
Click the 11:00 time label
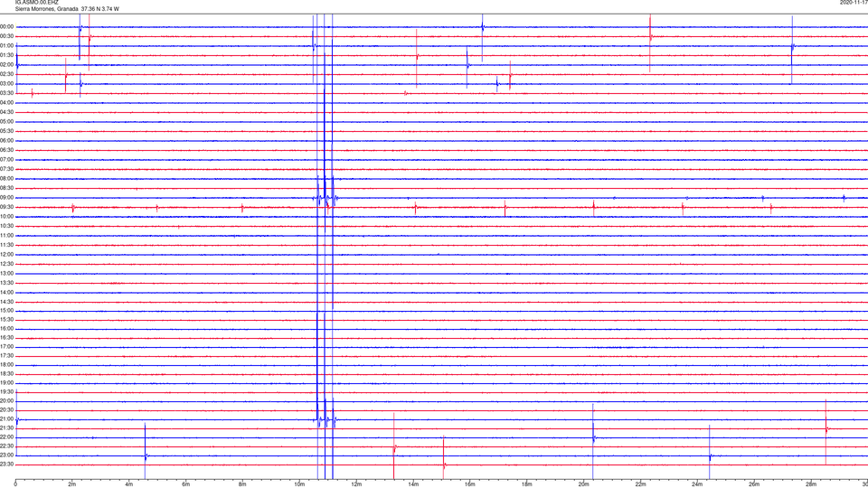coord(7,236)
